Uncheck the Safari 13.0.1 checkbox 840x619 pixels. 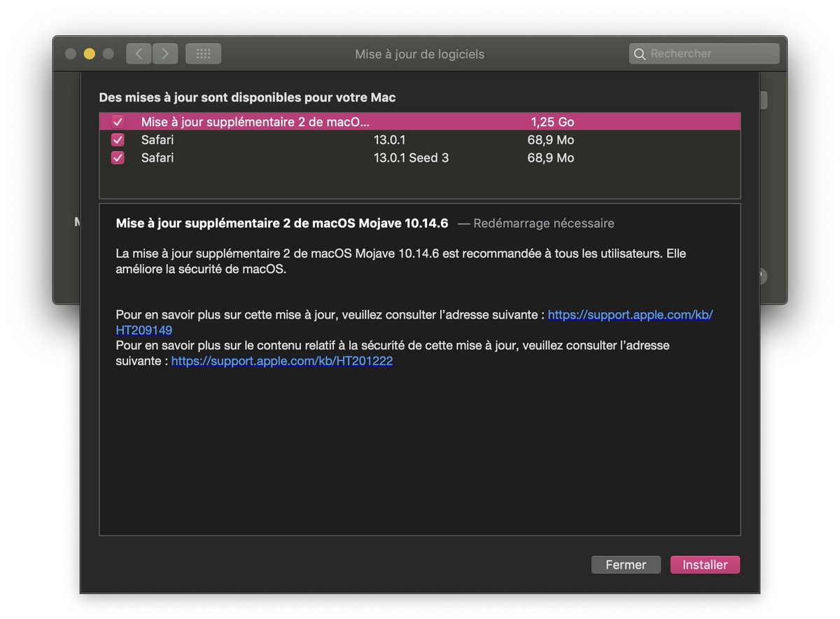(x=118, y=140)
